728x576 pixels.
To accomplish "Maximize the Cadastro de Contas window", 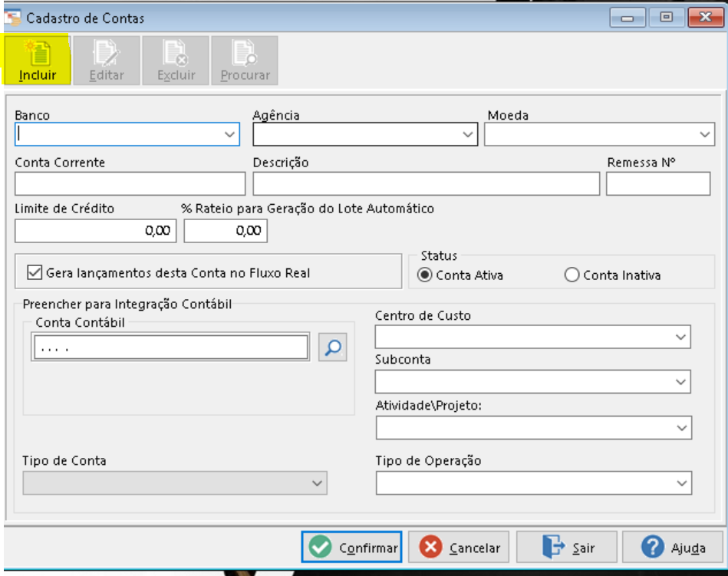I will [x=667, y=18].
